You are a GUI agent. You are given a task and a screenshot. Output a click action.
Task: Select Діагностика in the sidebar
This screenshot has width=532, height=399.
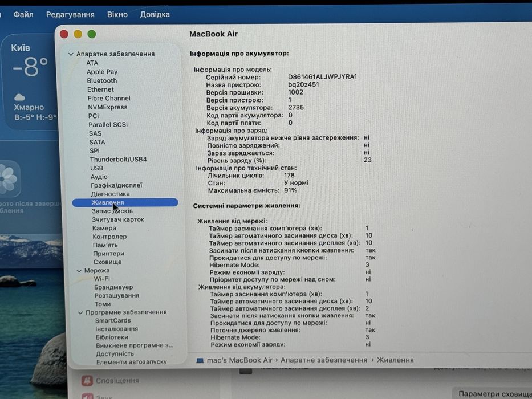tap(110, 194)
